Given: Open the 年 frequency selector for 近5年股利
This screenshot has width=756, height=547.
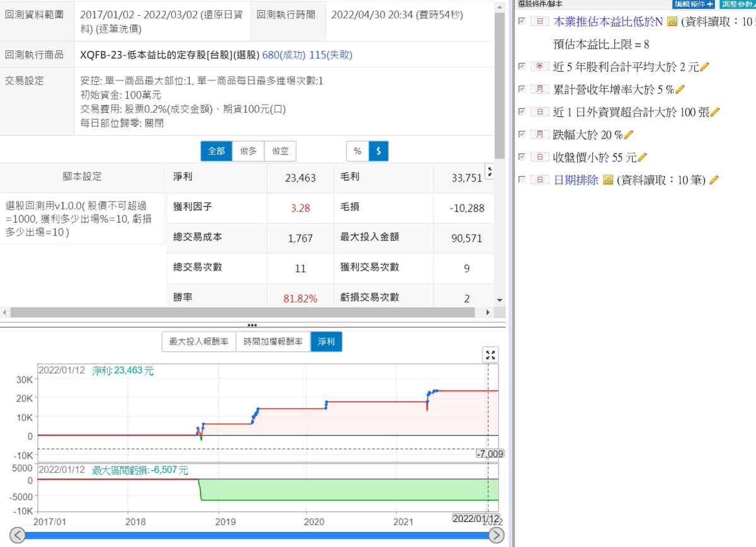Looking at the screenshot, I should (539, 67).
